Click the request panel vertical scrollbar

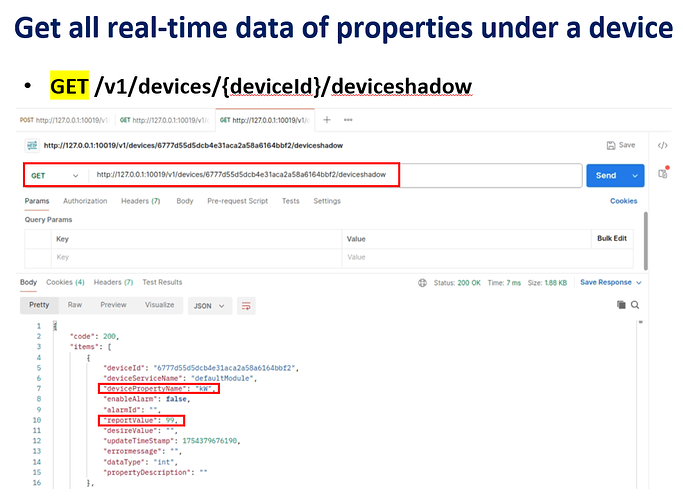point(646,240)
